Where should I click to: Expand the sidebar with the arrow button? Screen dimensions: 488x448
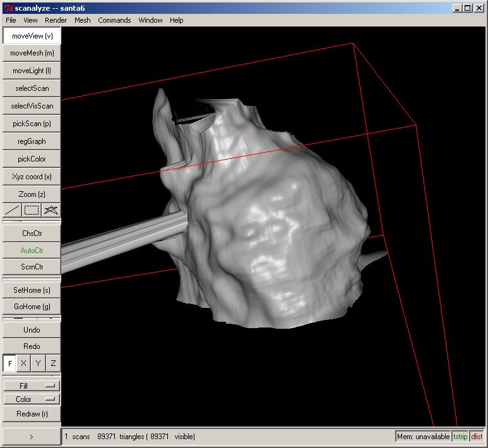(x=32, y=436)
